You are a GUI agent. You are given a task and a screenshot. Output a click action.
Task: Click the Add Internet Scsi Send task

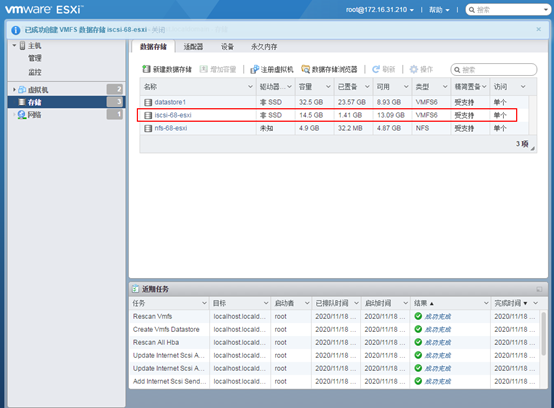pyautogui.click(x=334, y=382)
